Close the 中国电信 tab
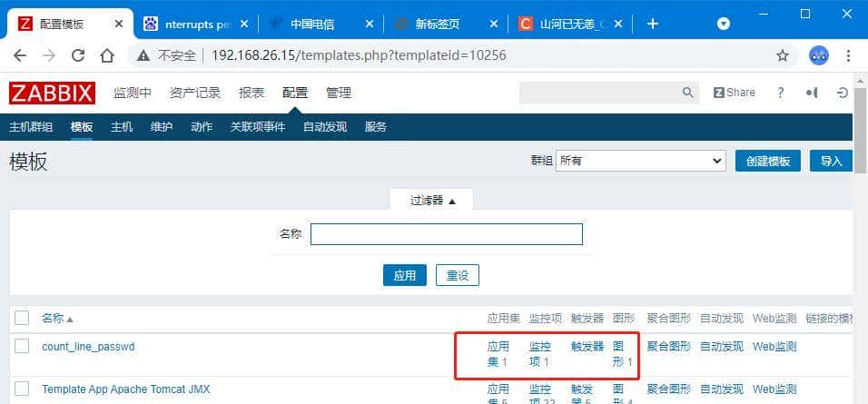 (370, 24)
